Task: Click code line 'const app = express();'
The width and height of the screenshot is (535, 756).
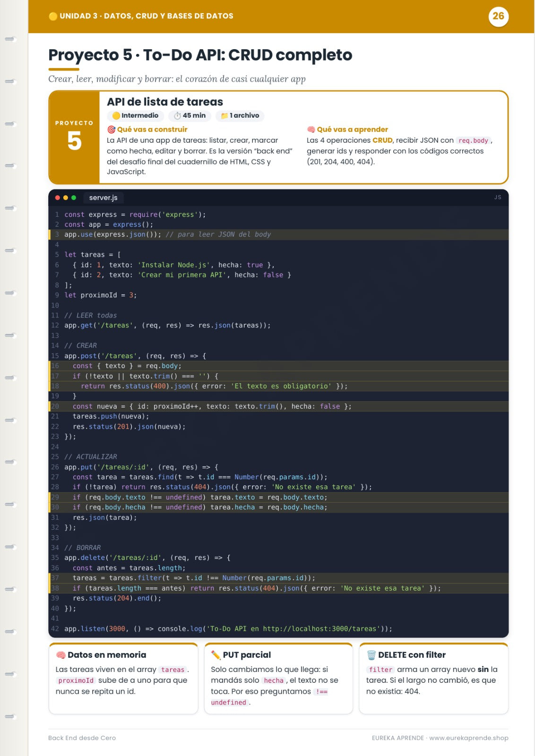Action: (109, 224)
